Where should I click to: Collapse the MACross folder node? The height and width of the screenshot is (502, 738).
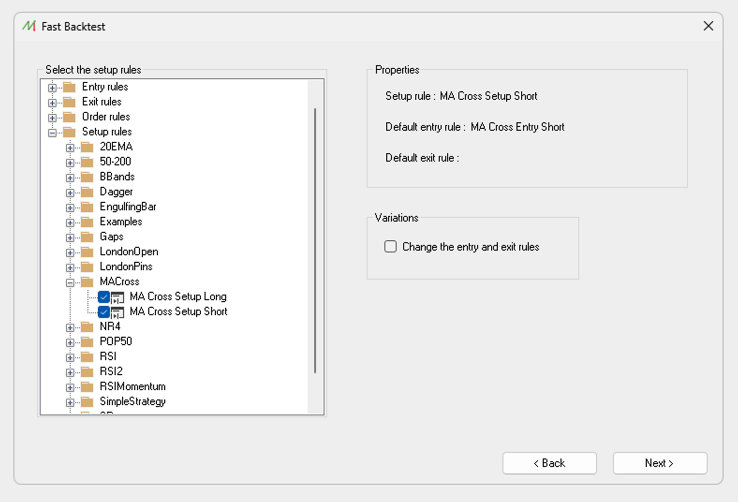click(70, 282)
